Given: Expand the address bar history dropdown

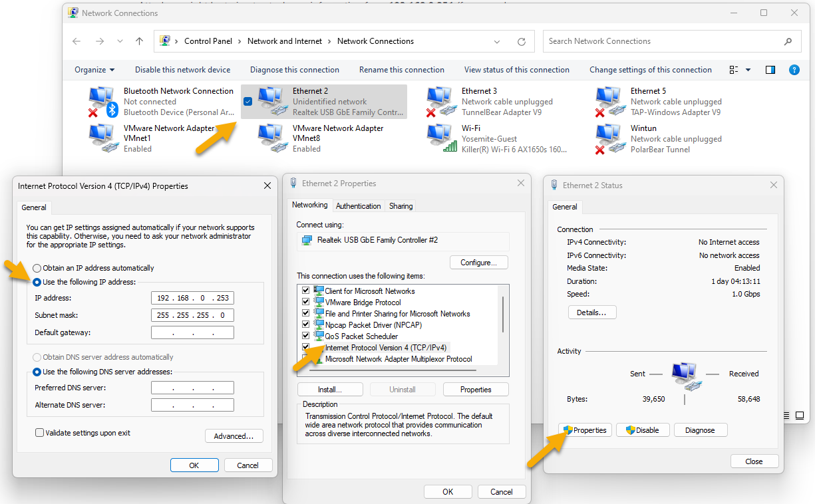Looking at the screenshot, I should tap(497, 41).
